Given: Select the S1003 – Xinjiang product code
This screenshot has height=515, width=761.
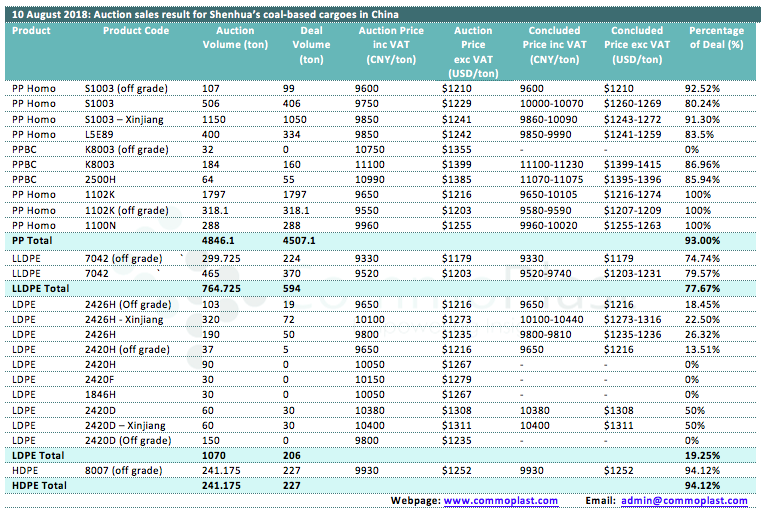Looking at the screenshot, I should (x=131, y=119).
